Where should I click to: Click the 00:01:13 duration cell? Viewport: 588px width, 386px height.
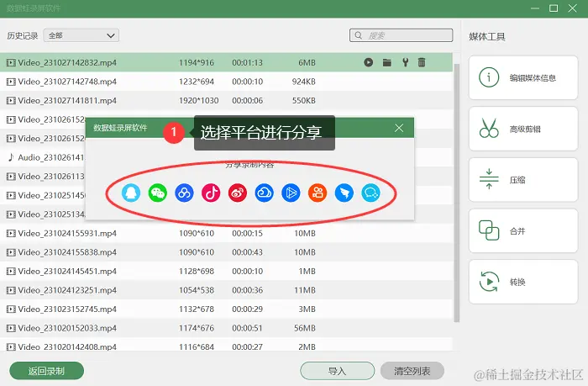pos(247,62)
